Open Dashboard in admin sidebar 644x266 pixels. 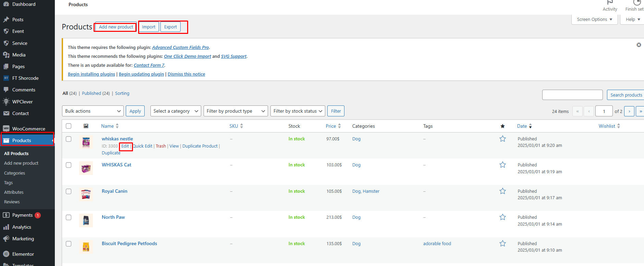point(24,4)
